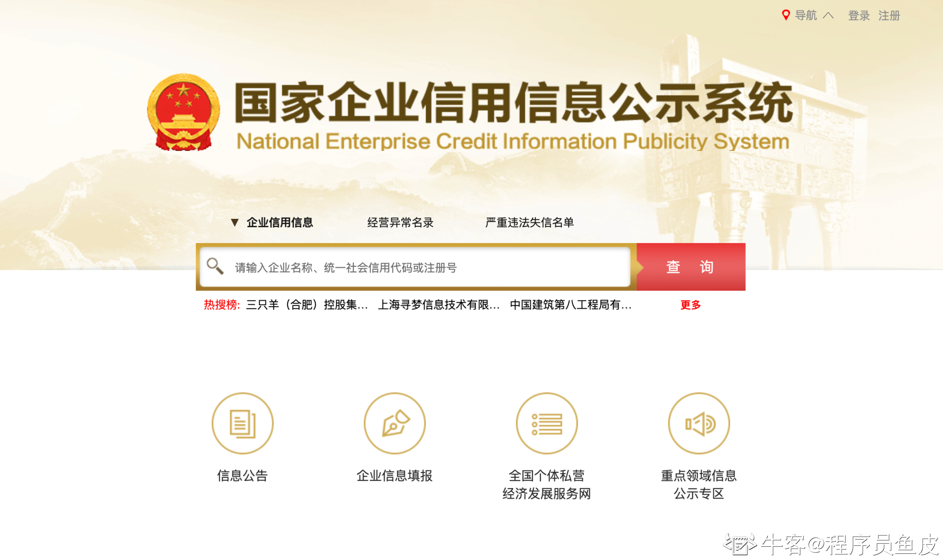Image resolution: width=943 pixels, height=560 pixels.
Task: Select hot search 上海寻梦信息技术有限…
Action: [439, 305]
